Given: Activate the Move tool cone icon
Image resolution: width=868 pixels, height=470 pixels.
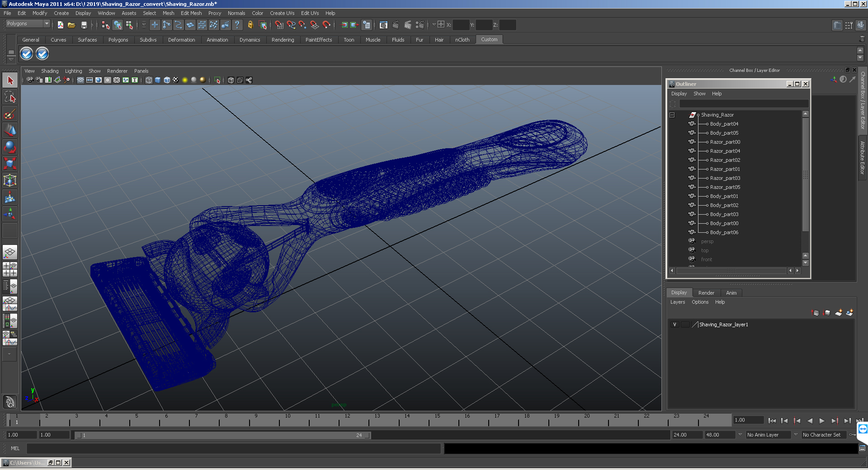Looking at the screenshot, I should click(x=10, y=130).
